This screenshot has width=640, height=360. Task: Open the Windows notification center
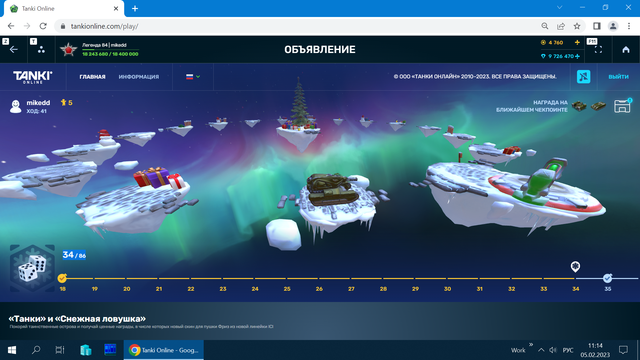tap(623, 350)
